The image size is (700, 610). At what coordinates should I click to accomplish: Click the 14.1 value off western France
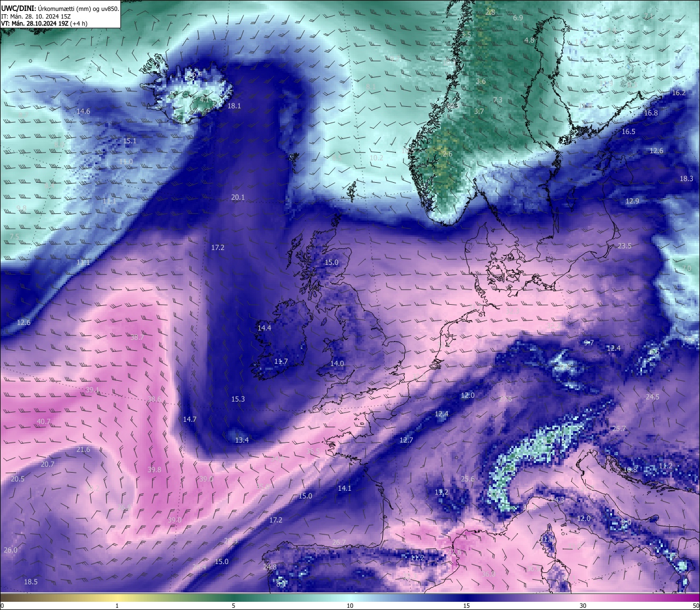tap(345, 488)
